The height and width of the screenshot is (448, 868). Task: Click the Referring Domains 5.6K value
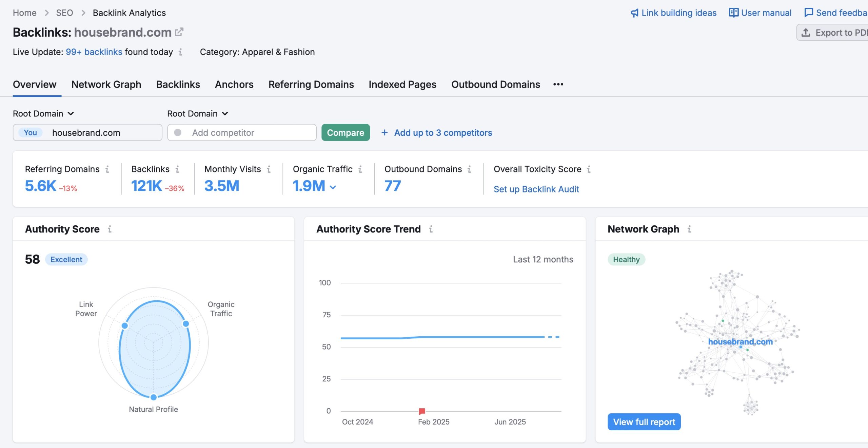(40, 186)
